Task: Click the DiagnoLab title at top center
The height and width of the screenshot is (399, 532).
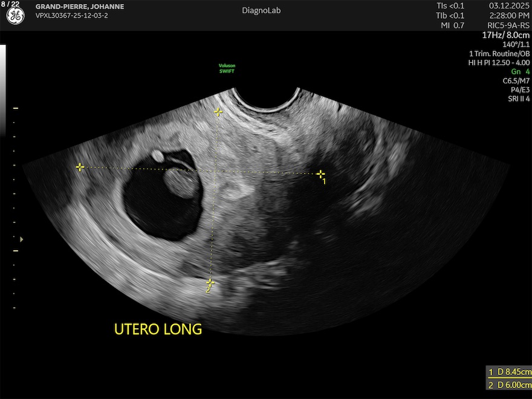Action: coord(261,11)
